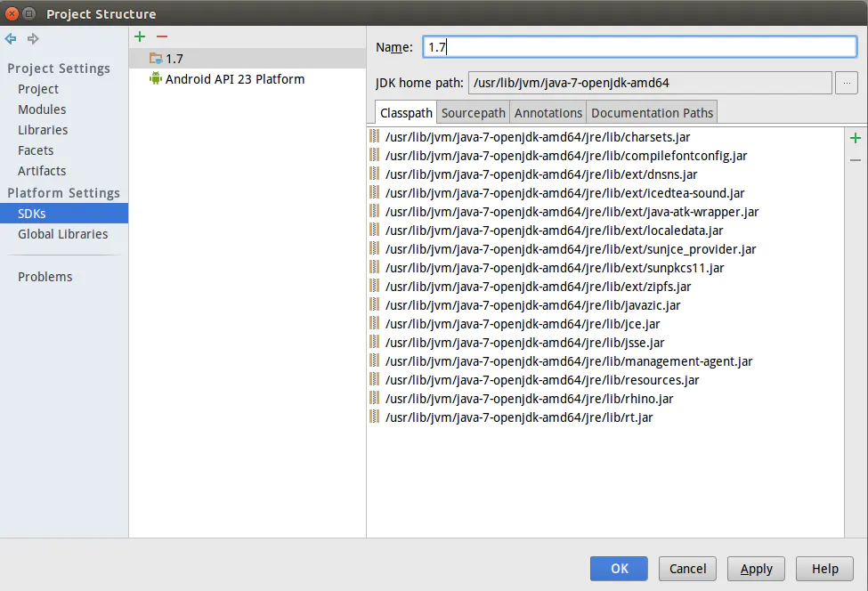Open the Problems section
This screenshot has width=868, height=591.
(x=45, y=276)
